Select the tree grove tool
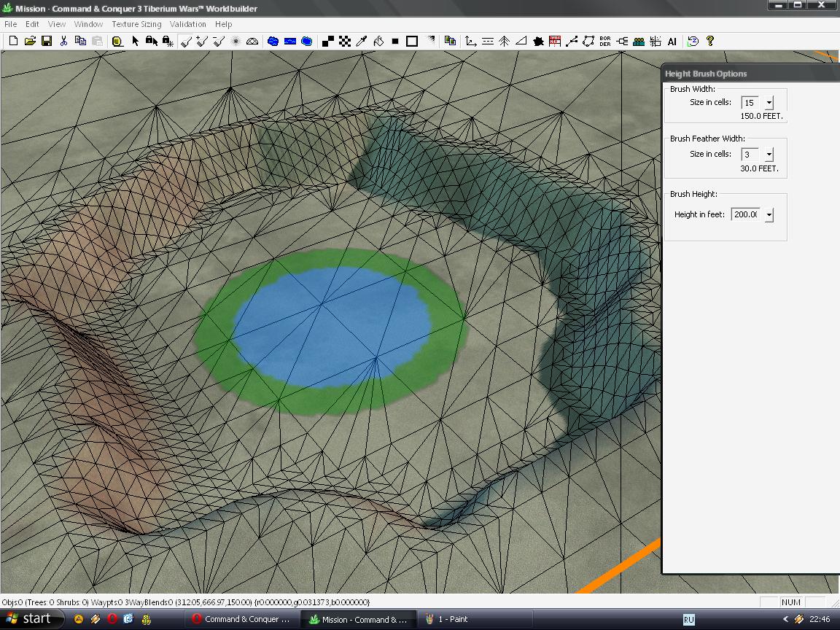The width and height of the screenshot is (840, 630). pos(504,42)
